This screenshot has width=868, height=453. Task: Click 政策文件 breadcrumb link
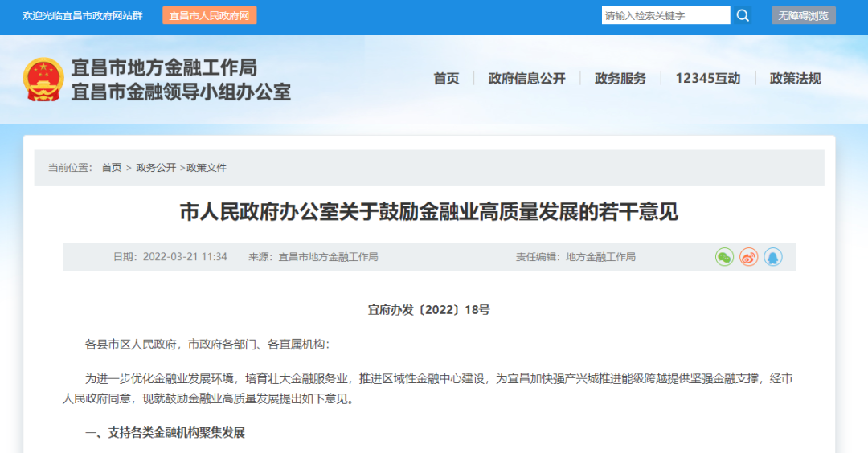coord(207,168)
